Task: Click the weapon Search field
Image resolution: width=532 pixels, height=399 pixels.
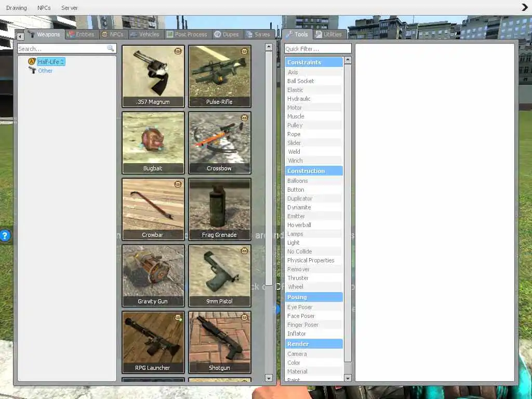Action: coord(67,48)
